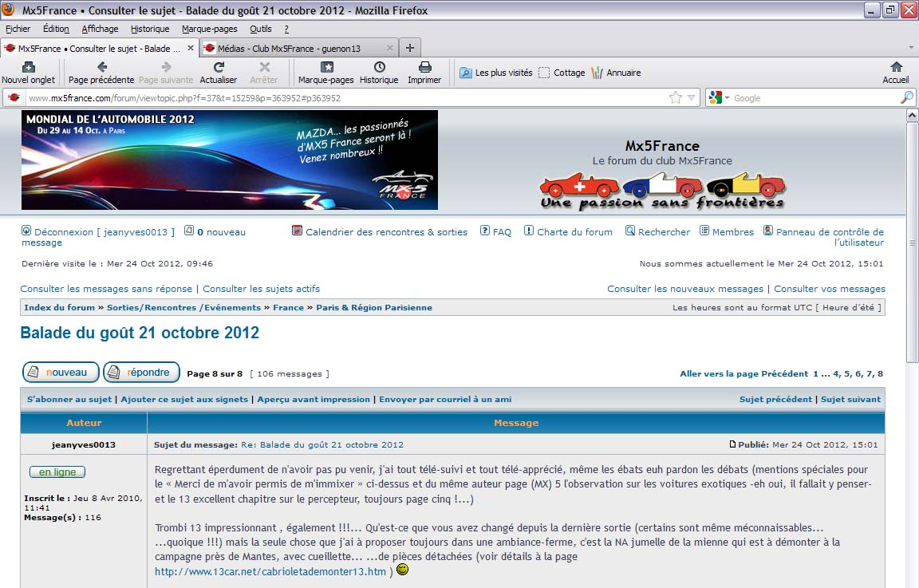This screenshot has height=588, width=919.
Task: Open the tab list dropdown arrow
Action: 911,48
